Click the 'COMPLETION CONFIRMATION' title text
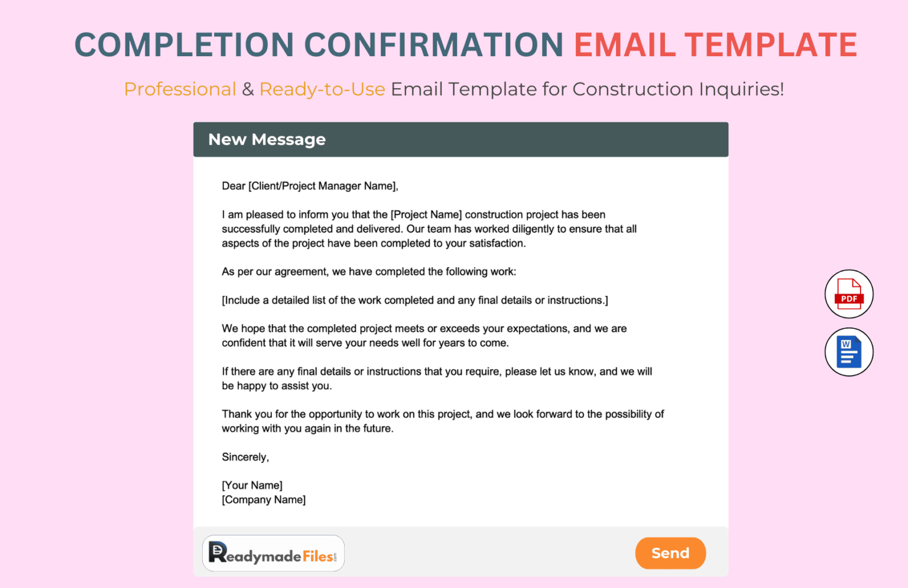Screen dimensions: 908x588 coord(319,45)
